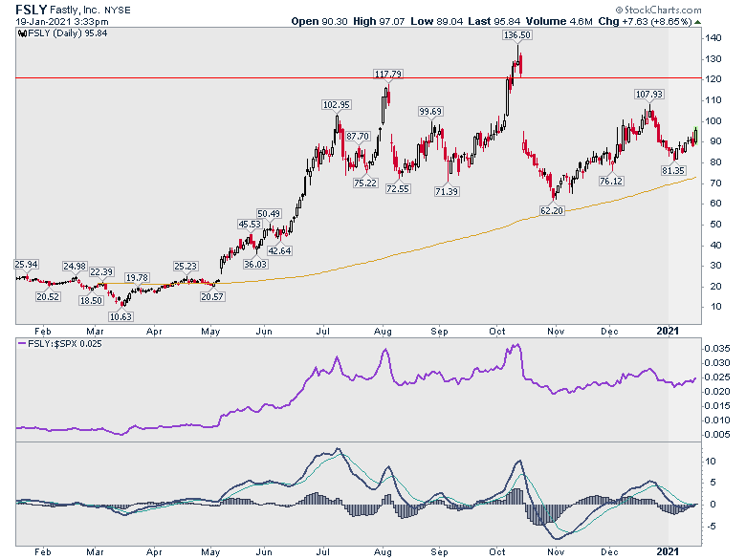Click the 22.39 price label
The image size is (746, 560).
tap(101, 272)
